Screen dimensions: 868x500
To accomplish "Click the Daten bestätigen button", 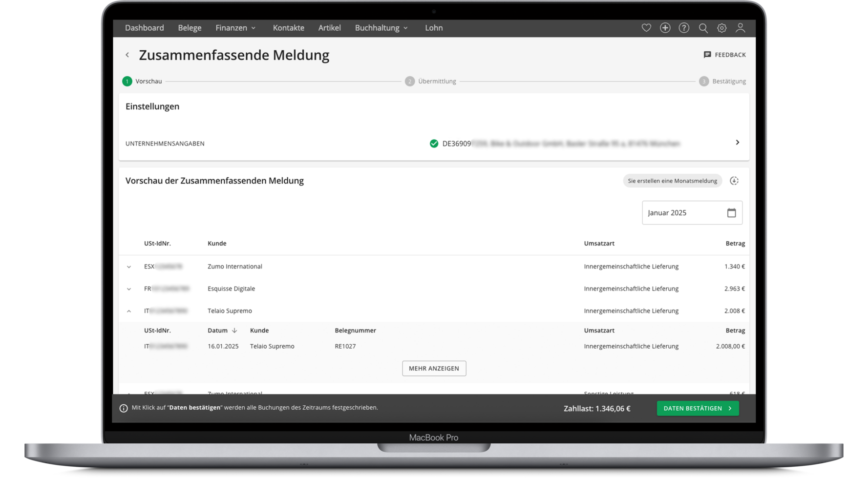I will (x=698, y=408).
